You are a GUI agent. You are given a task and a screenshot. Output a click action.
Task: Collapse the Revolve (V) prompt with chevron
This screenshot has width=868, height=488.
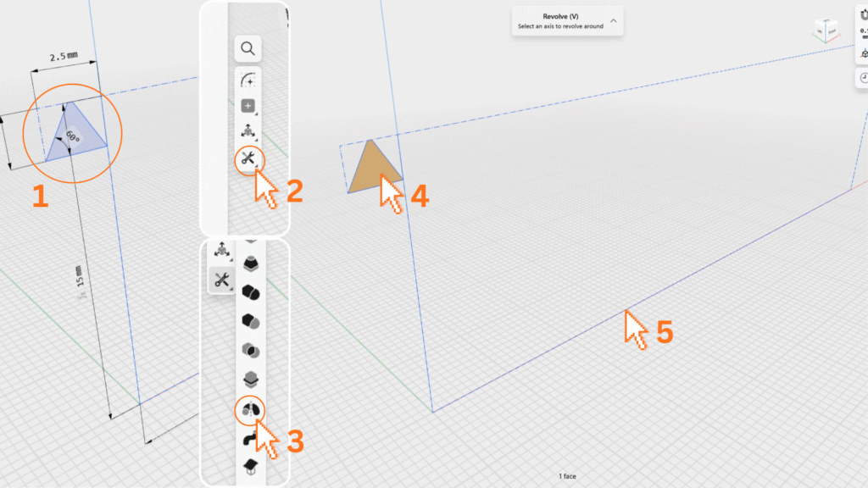(613, 20)
